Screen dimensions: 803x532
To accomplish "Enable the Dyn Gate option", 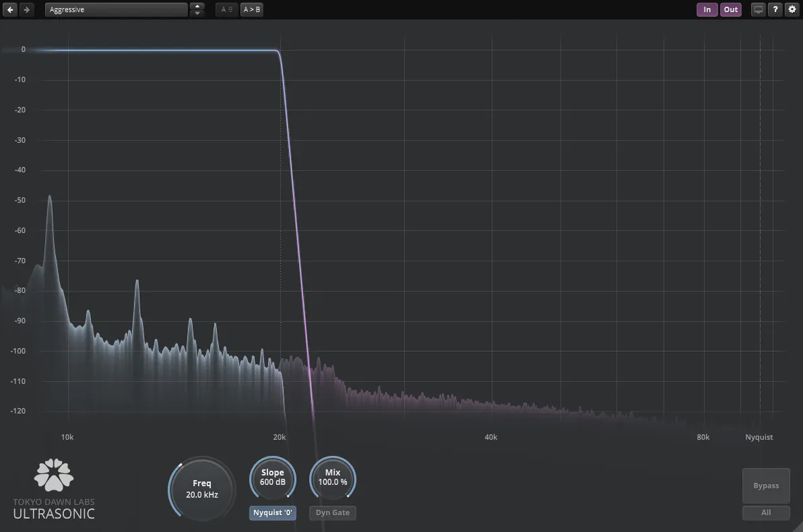I will (x=333, y=512).
